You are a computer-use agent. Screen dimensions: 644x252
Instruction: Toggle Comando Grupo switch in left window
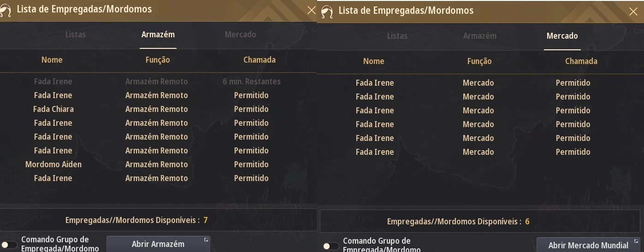(9, 245)
